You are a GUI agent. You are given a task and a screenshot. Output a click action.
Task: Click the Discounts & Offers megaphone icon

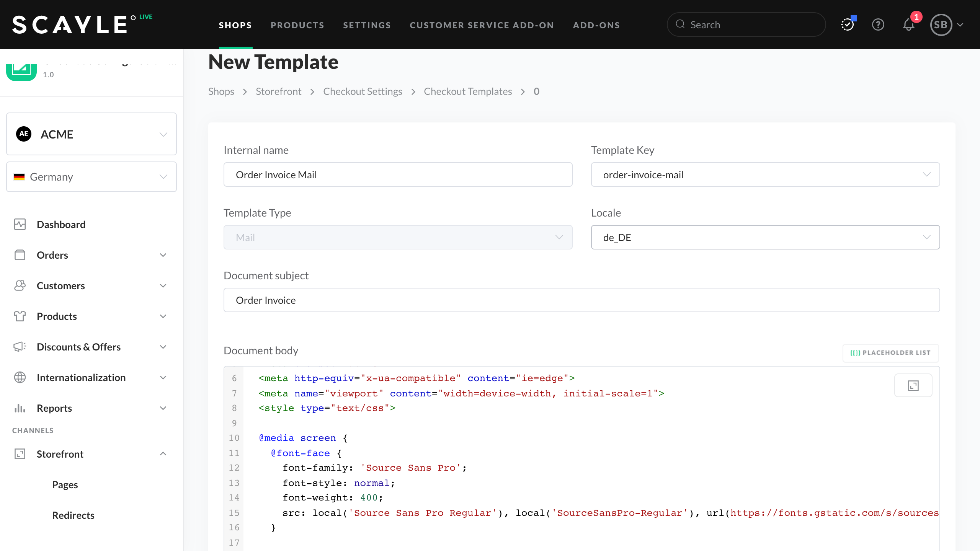(x=20, y=347)
